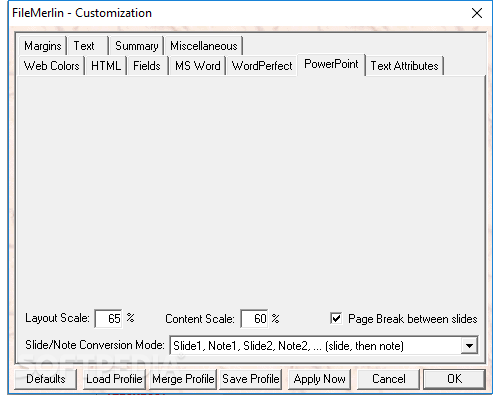Open the Text Attributes tab
Screen dimensions: 493x395
(404, 66)
